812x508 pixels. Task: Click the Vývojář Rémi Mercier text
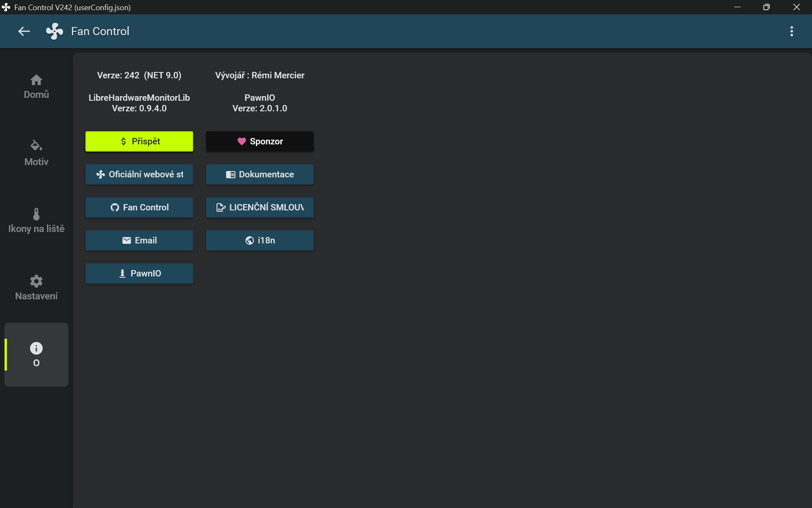(260, 75)
